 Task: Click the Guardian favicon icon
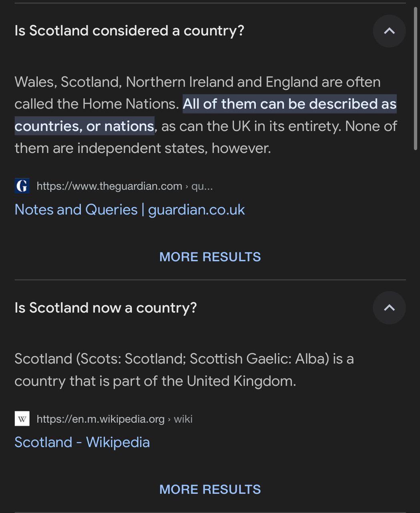pos(22,186)
